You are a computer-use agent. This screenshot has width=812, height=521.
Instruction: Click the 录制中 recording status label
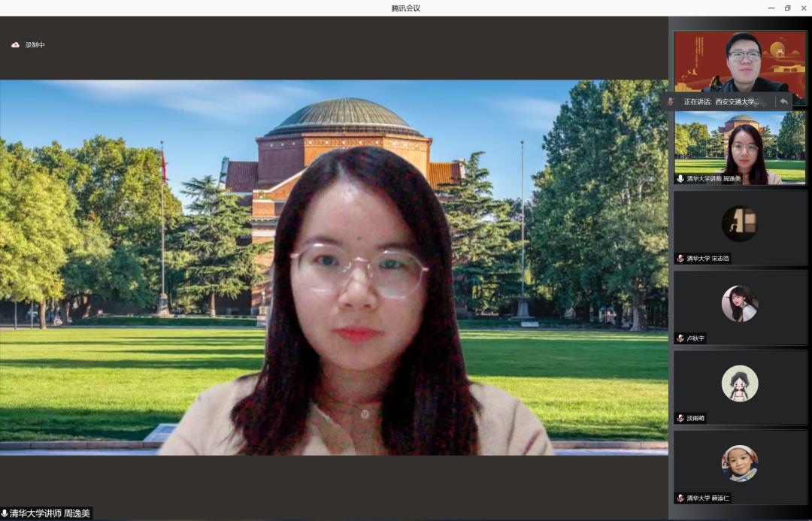click(35, 45)
